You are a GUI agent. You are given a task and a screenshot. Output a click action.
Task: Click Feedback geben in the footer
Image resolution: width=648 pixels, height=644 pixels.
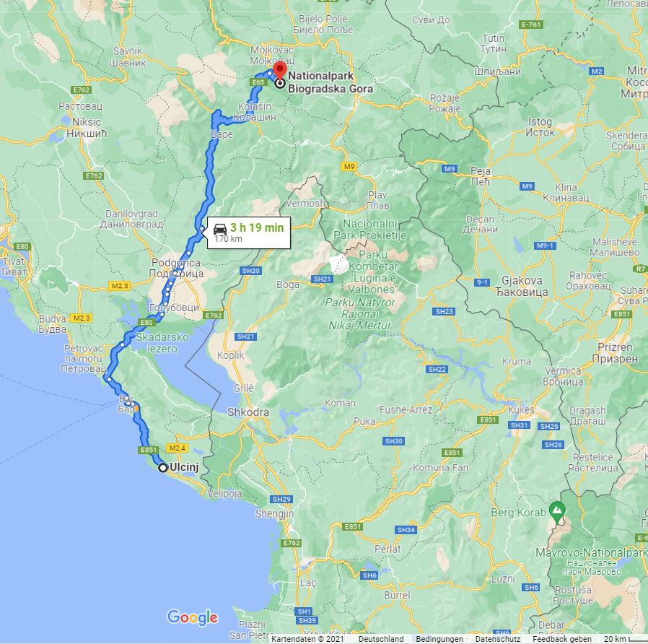click(x=561, y=639)
